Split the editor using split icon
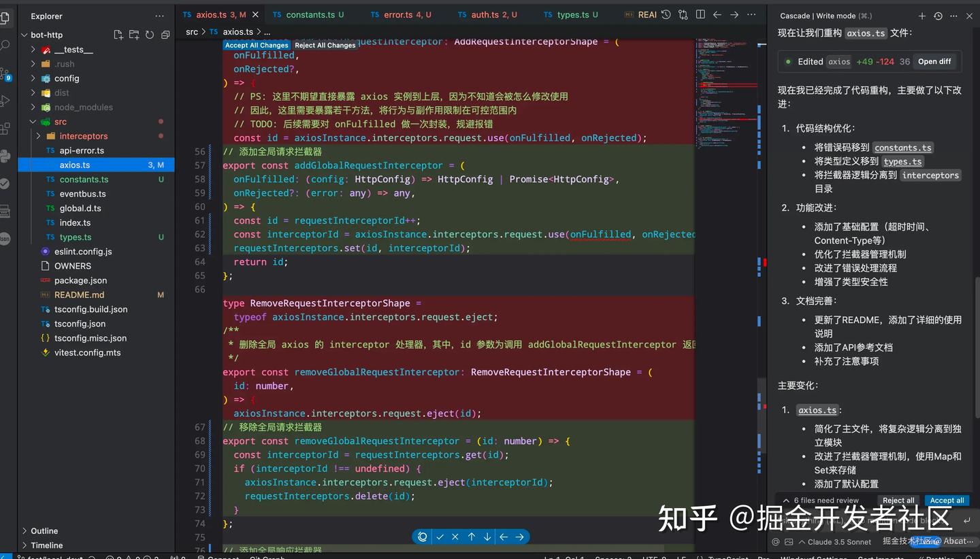The height and width of the screenshot is (559, 980). click(700, 14)
